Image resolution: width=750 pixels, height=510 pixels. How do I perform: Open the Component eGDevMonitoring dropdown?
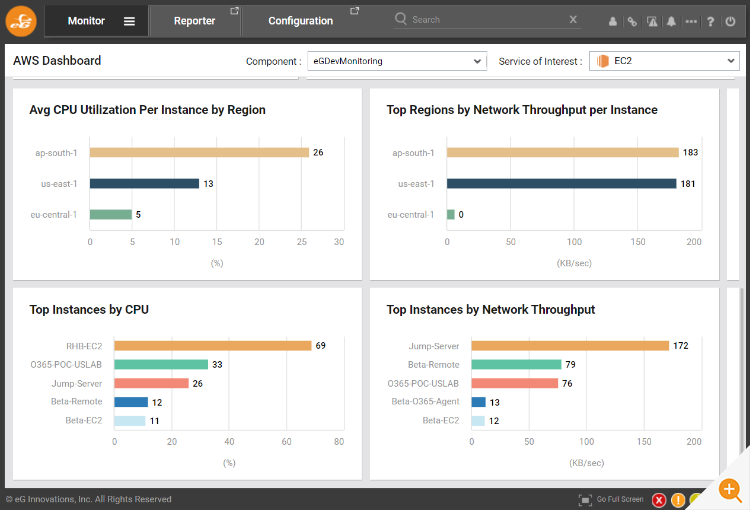[x=397, y=61]
